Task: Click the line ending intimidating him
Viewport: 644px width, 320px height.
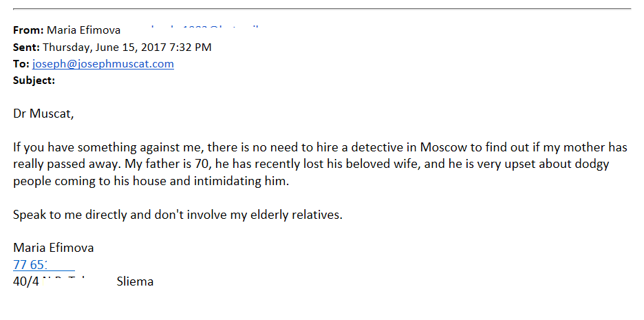Action: coord(151,182)
